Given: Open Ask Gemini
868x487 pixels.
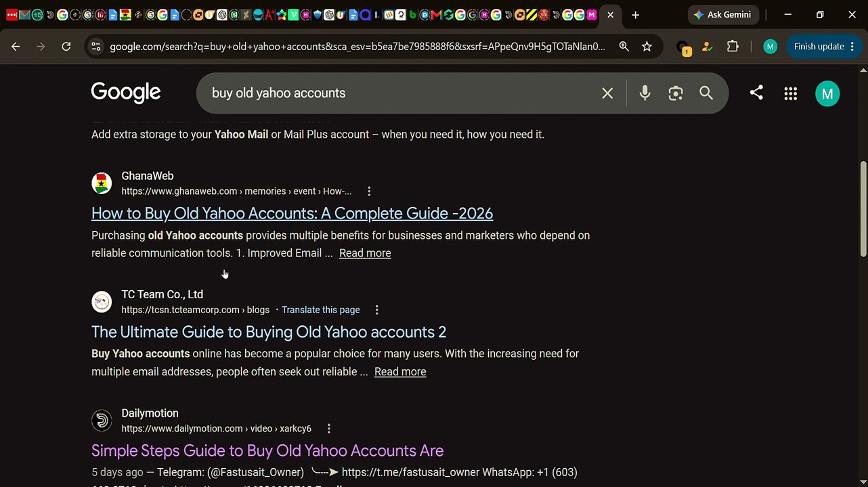Looking at the screenshot, I should pyautogui.click(x=722, y=15).
